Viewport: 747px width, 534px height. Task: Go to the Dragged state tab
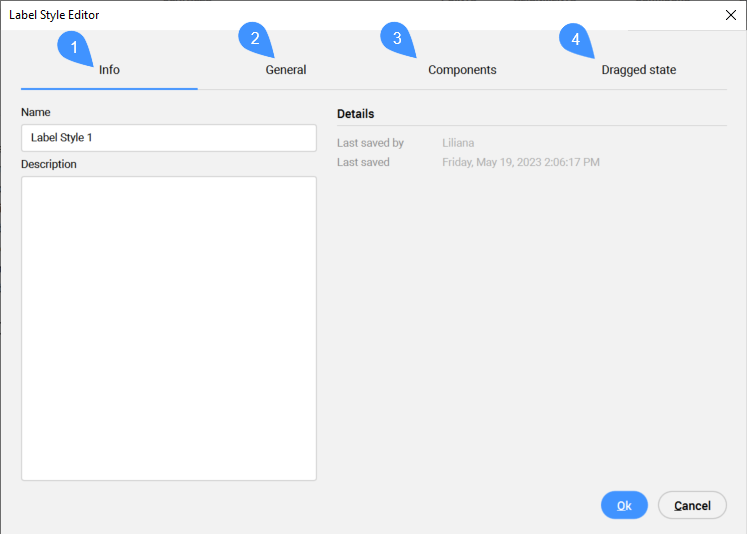tap(638, 70)
